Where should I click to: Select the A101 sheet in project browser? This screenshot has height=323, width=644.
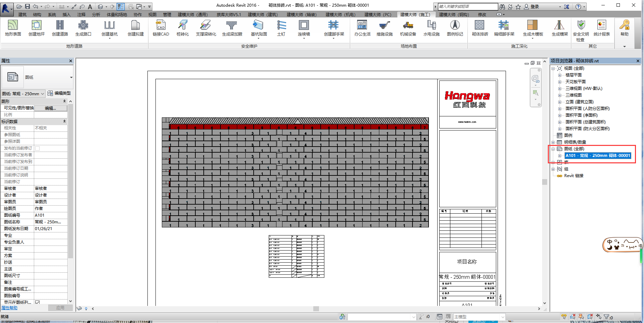[598, 156]
